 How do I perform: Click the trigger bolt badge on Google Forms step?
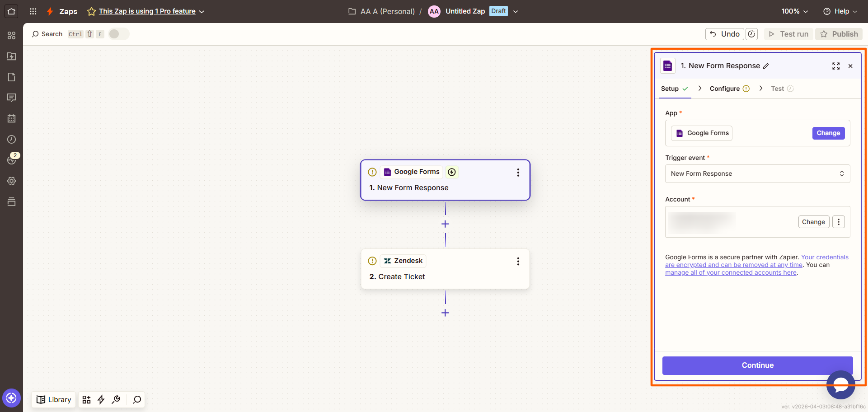[452, 172]
